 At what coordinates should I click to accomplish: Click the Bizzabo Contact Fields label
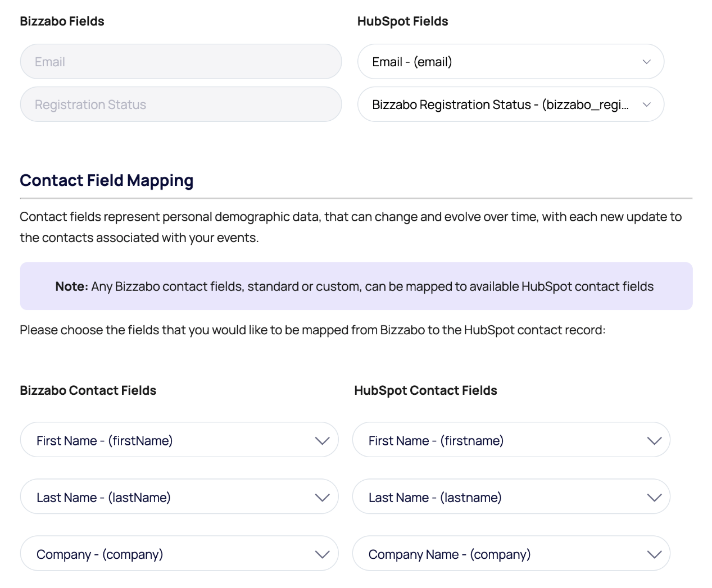(x=88, y=390)
